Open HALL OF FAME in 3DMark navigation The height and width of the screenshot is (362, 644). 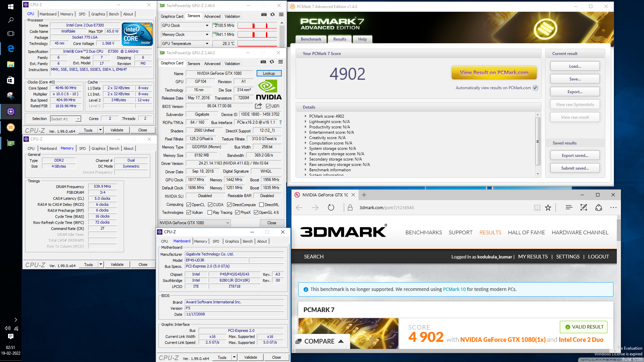526,232
